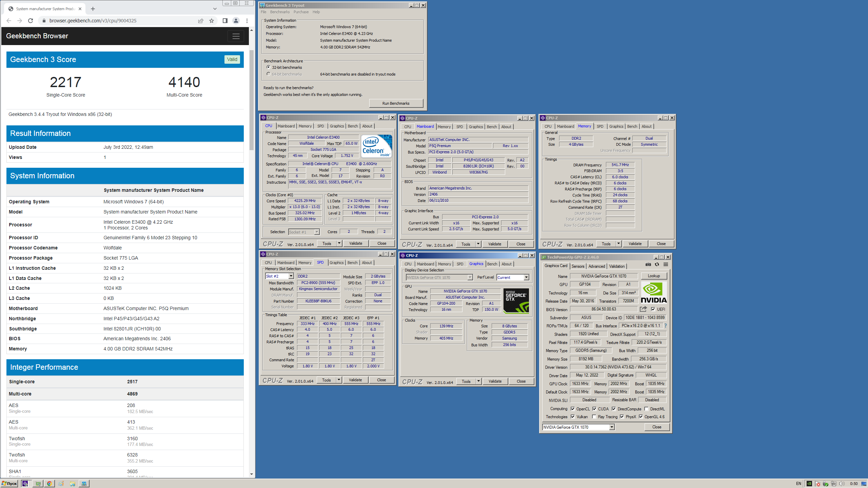This screenshot has height=488, width=868.
Task: Toggle the CUDA checkbox
Action: [x=594, y=409]
